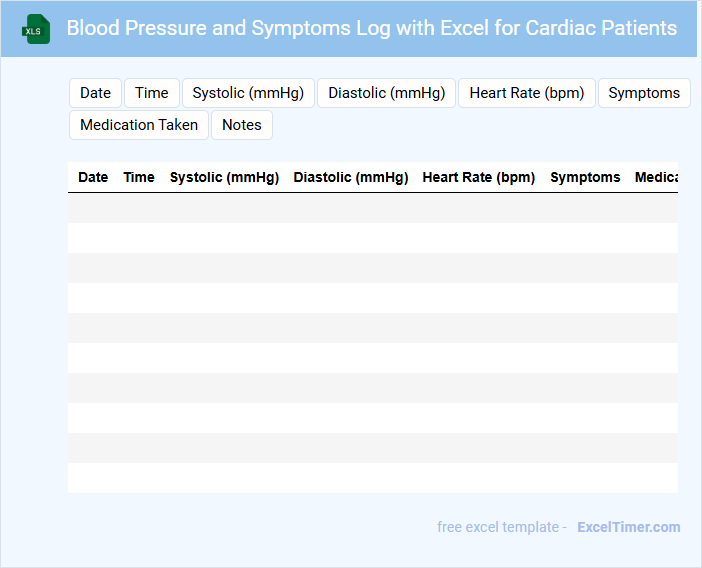Select the Systolic (mmHg) column header
This screenshot has width=702, height=568.
(224, 177)
